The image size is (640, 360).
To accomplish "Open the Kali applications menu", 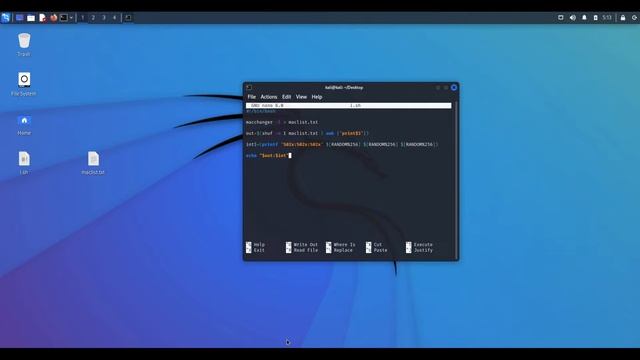I will tap(5, 18).
